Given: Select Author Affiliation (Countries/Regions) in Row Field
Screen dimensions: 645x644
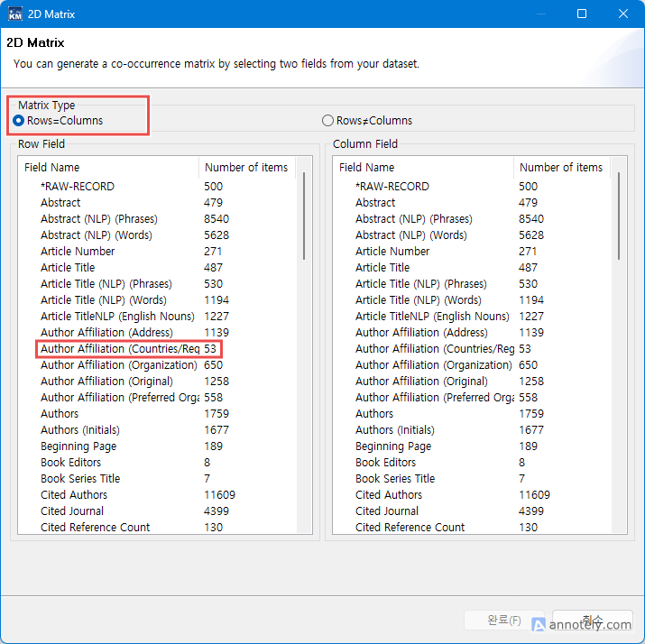Looking at the screenshot, I should coord(119,349).
